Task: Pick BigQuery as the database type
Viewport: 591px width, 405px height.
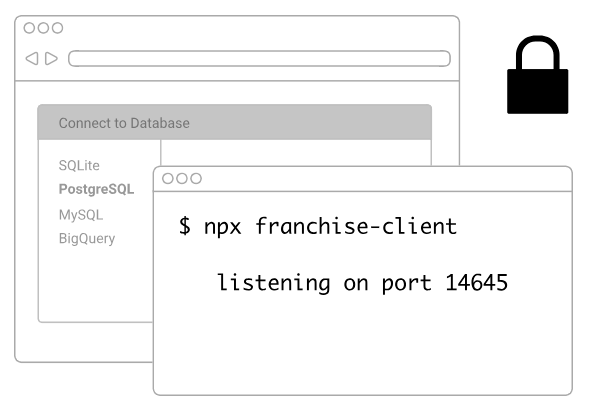Action: (x=87, y=238)
